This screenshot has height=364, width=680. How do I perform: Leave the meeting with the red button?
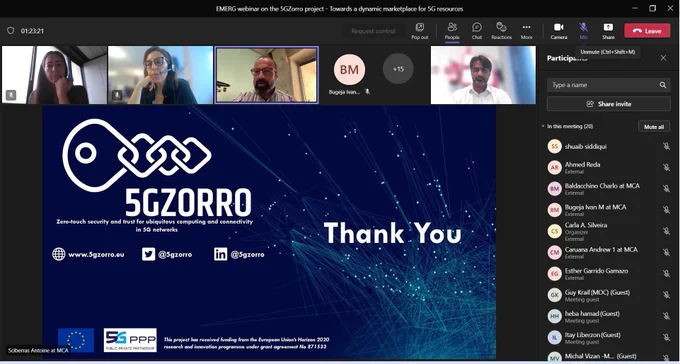[x=647, y=31]
